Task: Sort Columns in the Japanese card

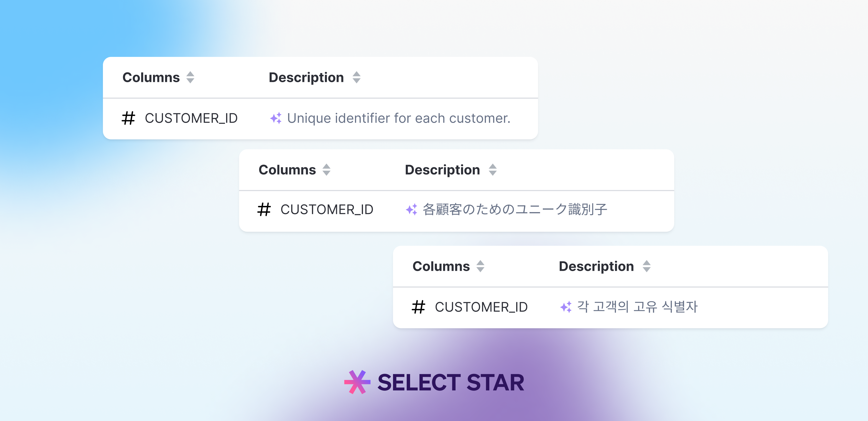Action: click(326, 170)
